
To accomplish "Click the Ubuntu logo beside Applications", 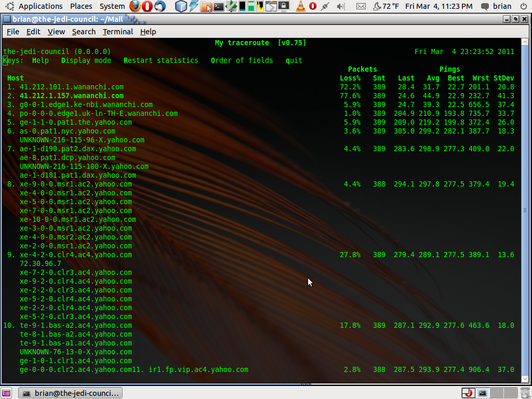I will click(x=10, y=6).
